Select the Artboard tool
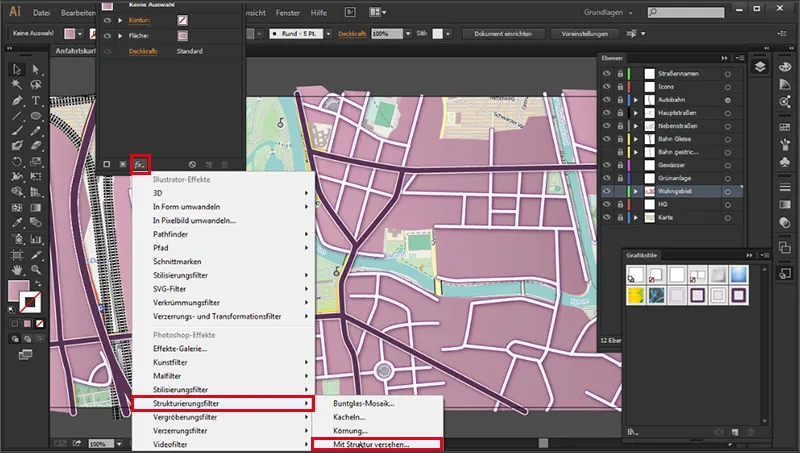800x453 pixels. tap(17, 255)
